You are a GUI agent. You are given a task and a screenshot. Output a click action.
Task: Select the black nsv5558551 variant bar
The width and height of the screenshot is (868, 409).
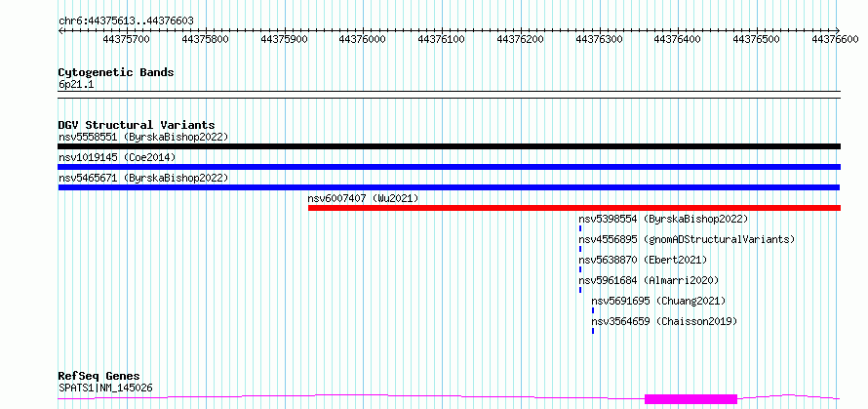[449, 146]
